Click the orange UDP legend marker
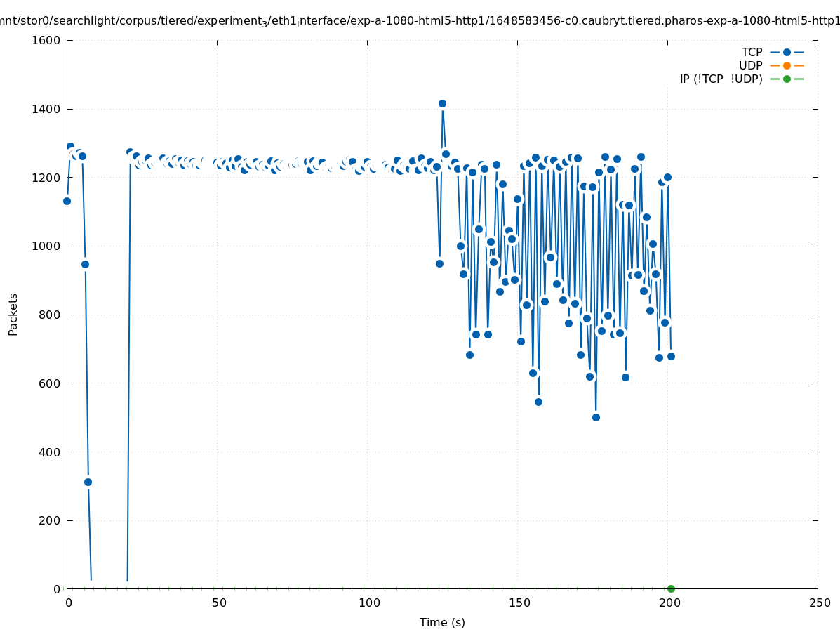Viewport: 840px width, 632px height. [787, 65]
